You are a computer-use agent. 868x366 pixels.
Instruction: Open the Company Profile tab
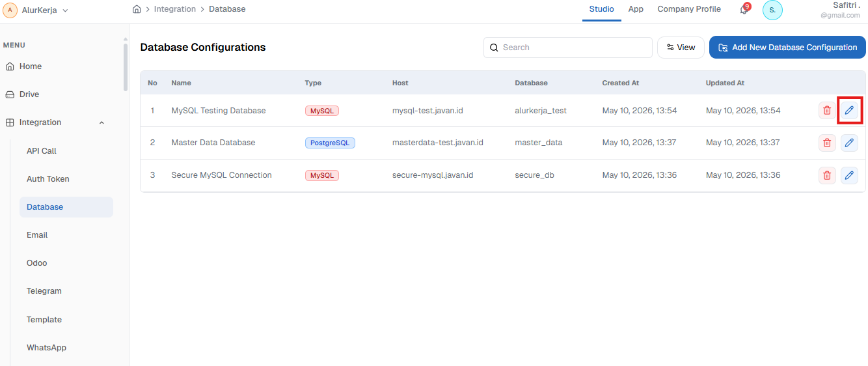(689, 9)
